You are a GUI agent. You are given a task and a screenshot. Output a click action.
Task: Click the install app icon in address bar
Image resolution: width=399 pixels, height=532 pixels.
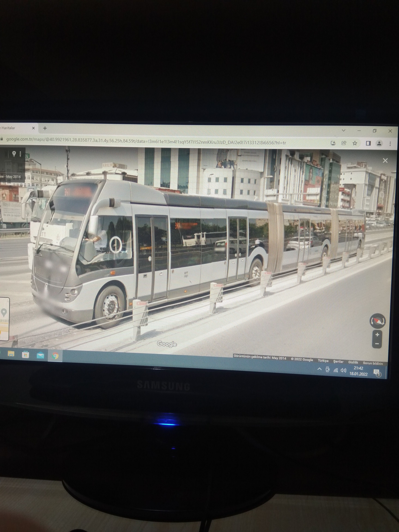[x=333, y=143]
